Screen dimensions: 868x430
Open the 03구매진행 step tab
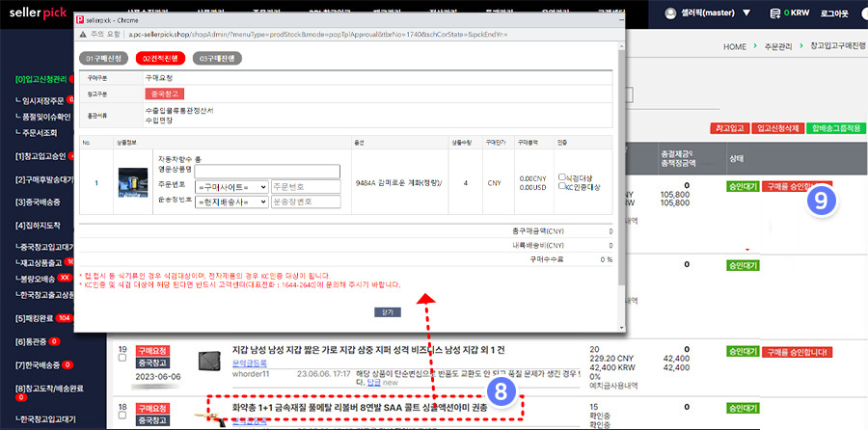tap(219, 59)
